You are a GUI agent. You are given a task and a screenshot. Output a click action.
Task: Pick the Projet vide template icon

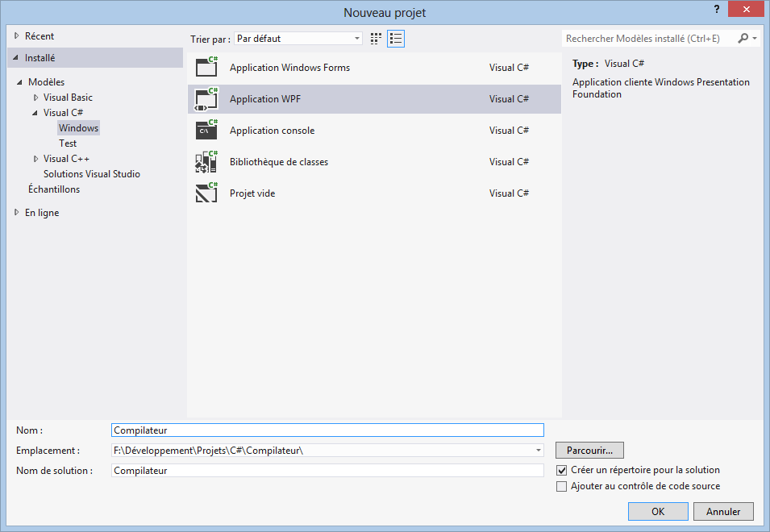206,193
